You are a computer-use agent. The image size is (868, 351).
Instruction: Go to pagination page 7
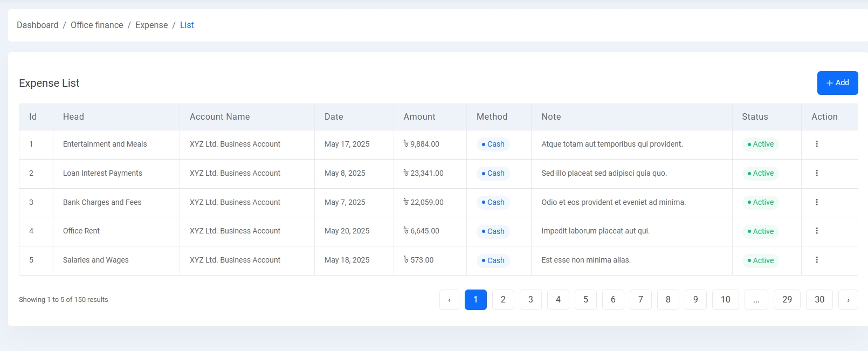coord(640,300)
